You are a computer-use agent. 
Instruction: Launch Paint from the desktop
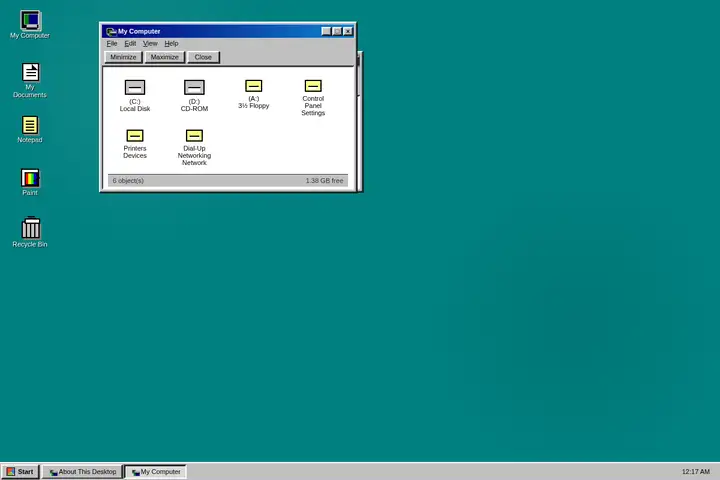pyautogui.click(x=30, y=182)
